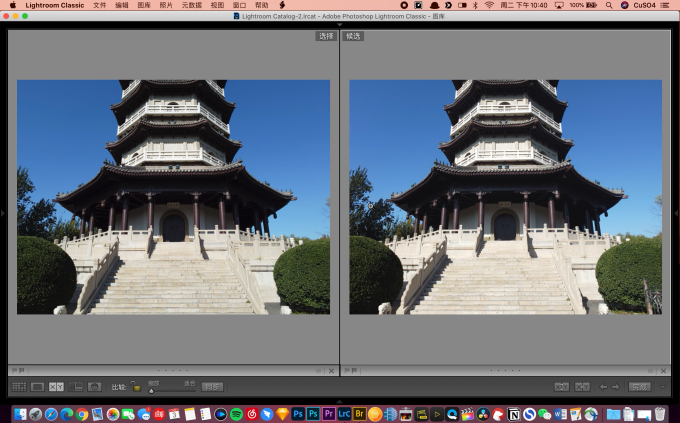Open Finder from the Dock
Image resolution: width=680 pixels, height=423 pixels.
pyautogui.click(x=20, y=414)
